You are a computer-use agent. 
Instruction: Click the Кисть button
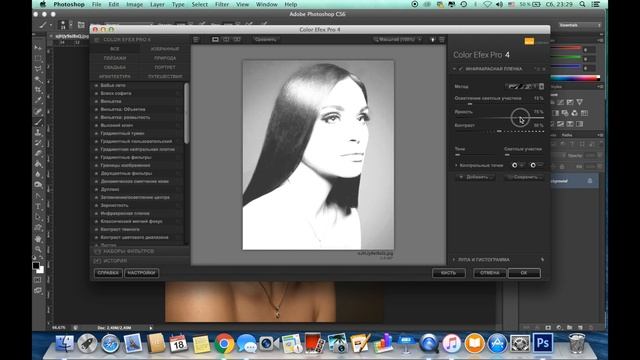point(449,273)
